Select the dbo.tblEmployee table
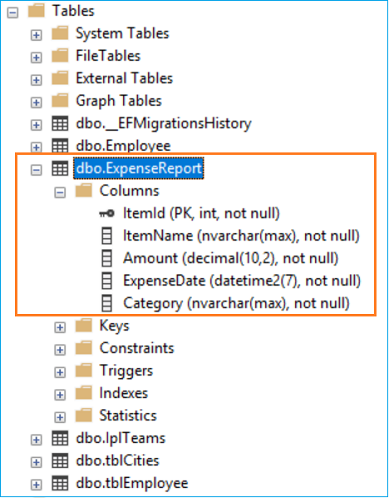This screenshot has height=498, width=389. click(x=132, y=483)
